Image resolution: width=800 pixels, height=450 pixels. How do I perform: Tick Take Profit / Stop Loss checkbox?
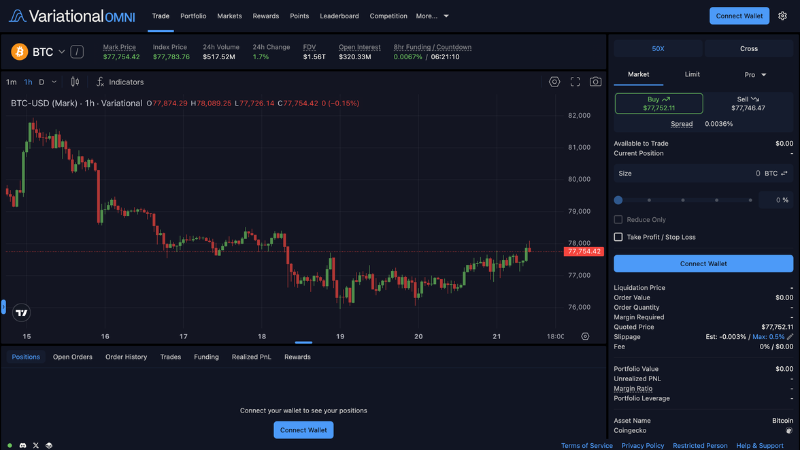pos(618,237)
